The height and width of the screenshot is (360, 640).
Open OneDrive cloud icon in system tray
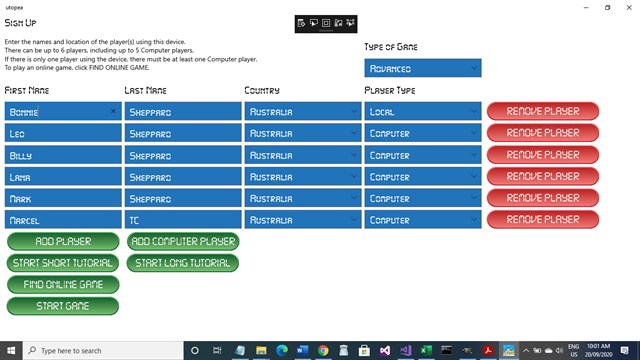point(549,351)
